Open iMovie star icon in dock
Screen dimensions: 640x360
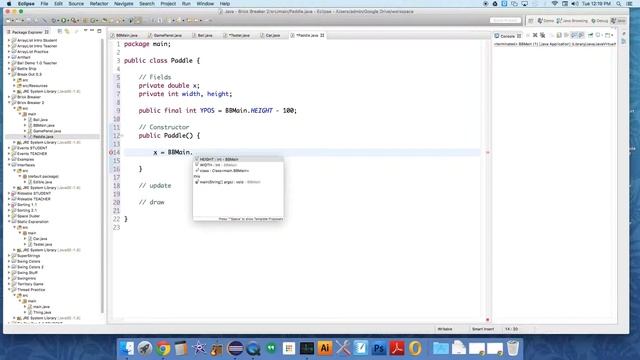click(x=199, y=348)
